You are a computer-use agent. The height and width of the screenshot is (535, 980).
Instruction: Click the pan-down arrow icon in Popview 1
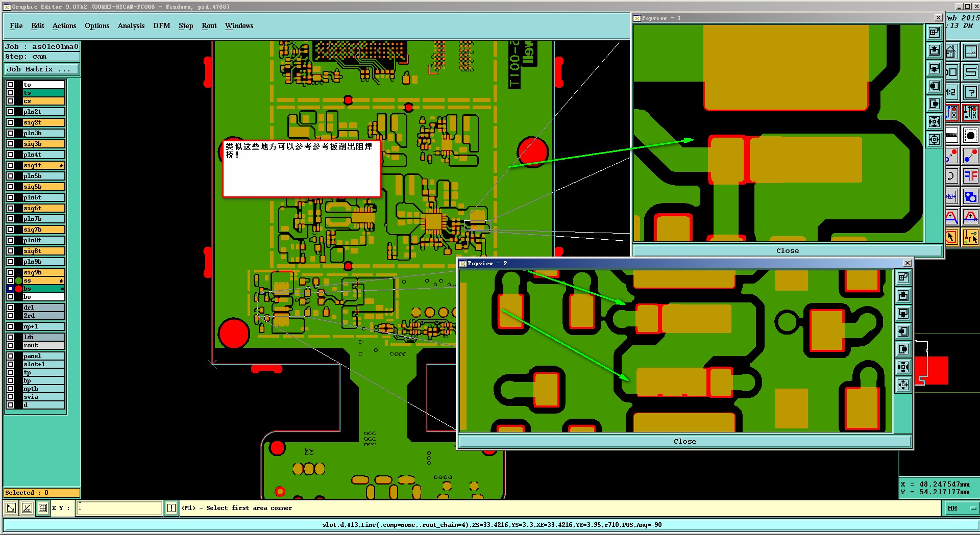934,68
